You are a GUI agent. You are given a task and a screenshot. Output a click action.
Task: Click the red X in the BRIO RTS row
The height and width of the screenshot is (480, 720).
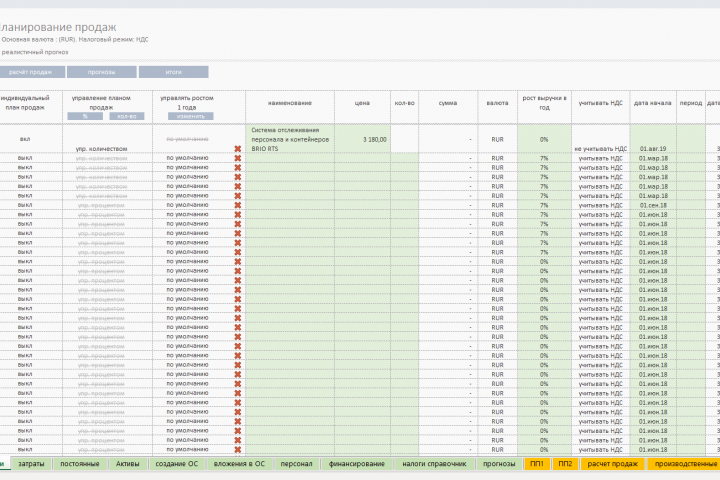tap(237, 149)
